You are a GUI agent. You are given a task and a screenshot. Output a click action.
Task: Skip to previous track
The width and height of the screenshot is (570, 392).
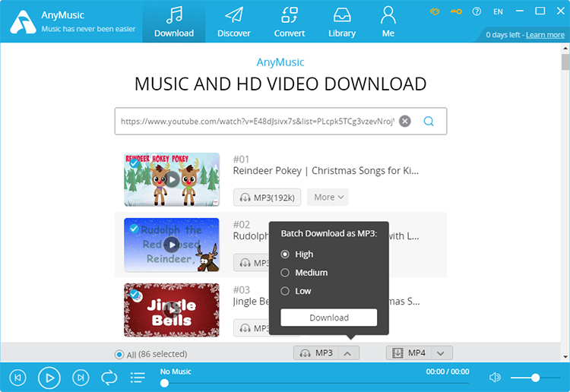(x=17, y=378)
